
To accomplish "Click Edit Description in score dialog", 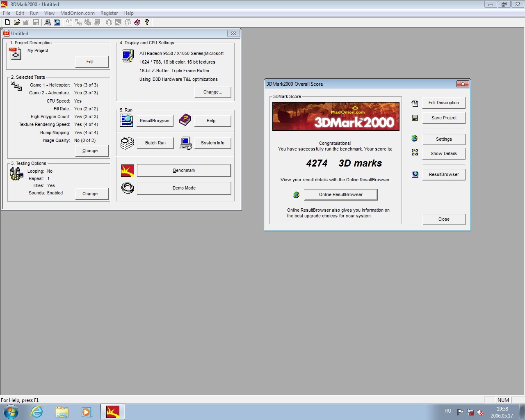I will (x=444, y=103).
